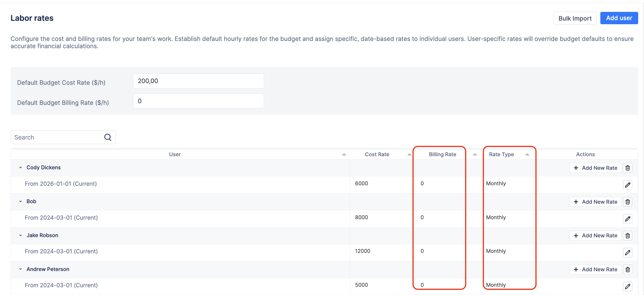Collapse the Jake Robson section
The image size is (644, 295).
[x=20, y=235]
